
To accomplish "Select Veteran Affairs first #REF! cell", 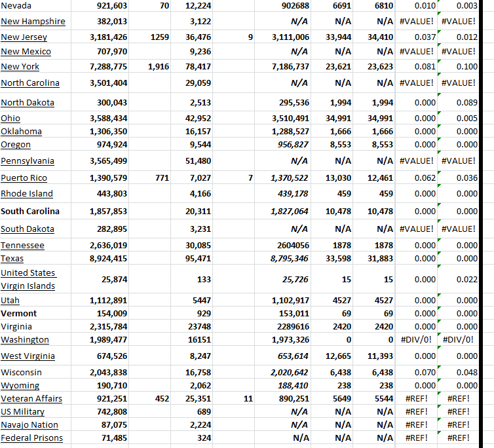I will coord(416,399).
